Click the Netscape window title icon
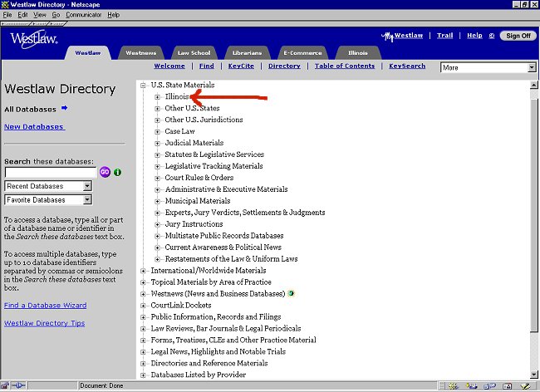The height and width of the screenshot is (392, 540). click(5, 4)
